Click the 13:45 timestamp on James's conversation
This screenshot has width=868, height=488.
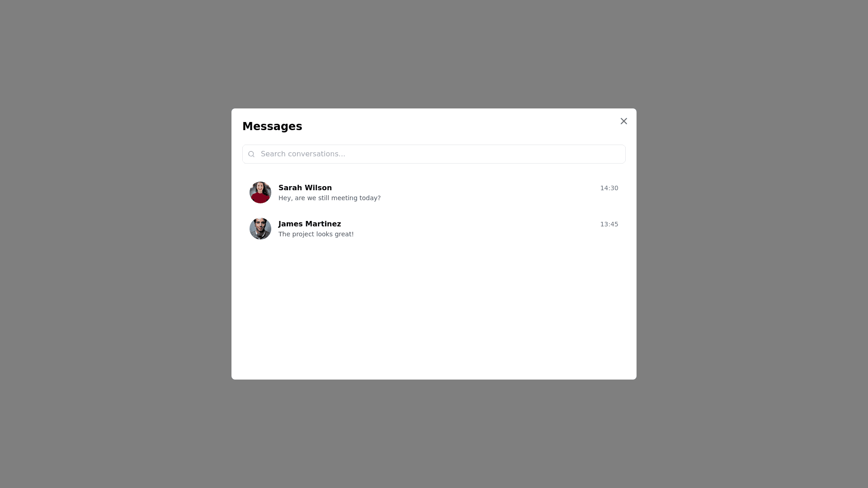pos(609,224)
